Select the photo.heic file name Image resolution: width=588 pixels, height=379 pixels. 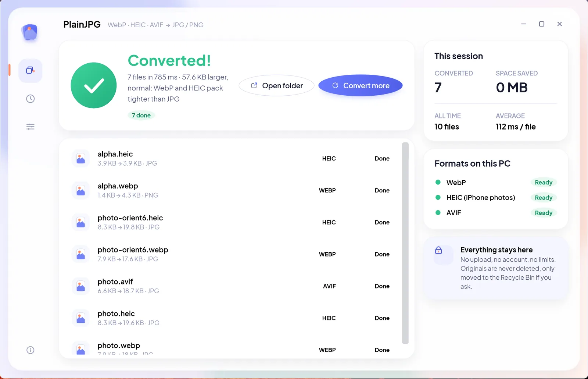coord(116,314)
